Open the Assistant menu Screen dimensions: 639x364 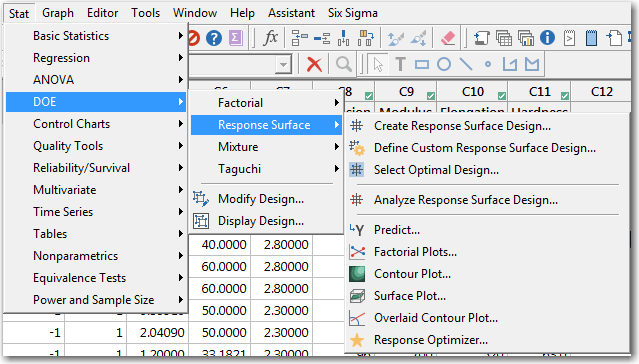coord(291,13)
